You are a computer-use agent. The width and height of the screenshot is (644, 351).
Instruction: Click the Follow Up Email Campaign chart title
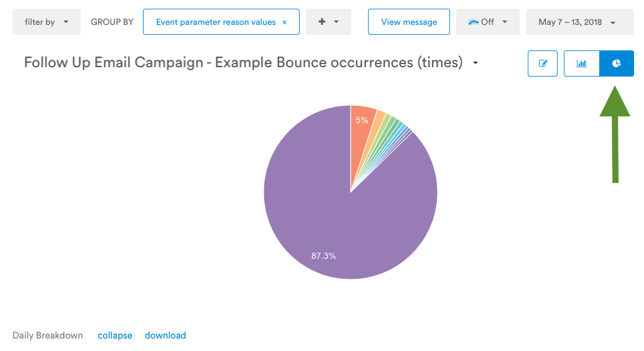[243, 62]
